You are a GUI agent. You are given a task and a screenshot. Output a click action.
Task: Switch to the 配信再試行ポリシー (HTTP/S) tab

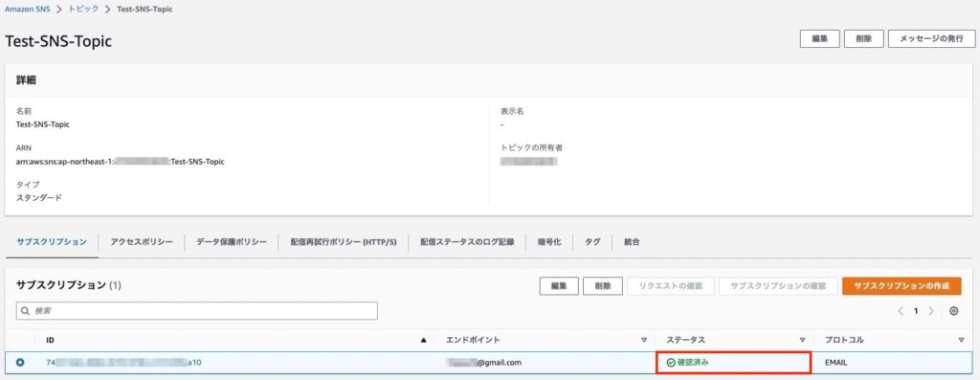tap(344, 242)
